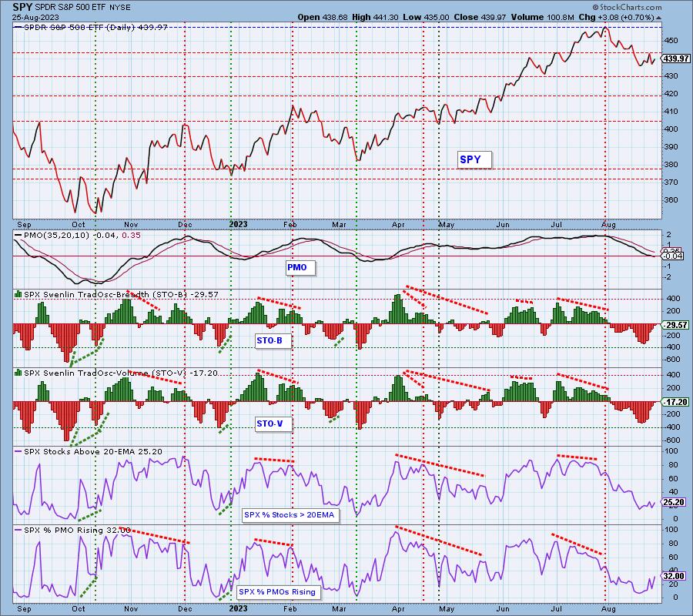Click the -29.57 value tag on right axis
The height and width of the screenshot is (616, 693).
pos(675,325)
